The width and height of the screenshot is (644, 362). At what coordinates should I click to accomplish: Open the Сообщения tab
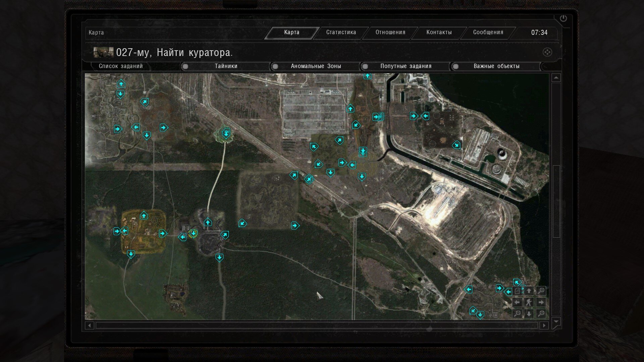coord(488,33)
